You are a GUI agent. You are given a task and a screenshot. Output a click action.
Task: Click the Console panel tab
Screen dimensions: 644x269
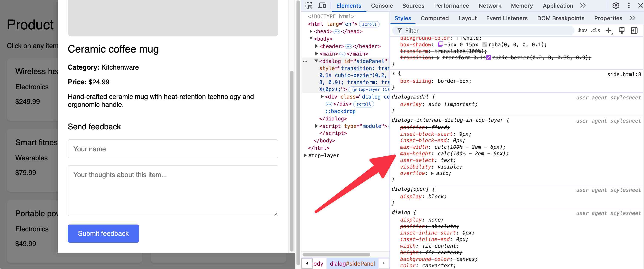pyautogui.click(x=382, y=6)
